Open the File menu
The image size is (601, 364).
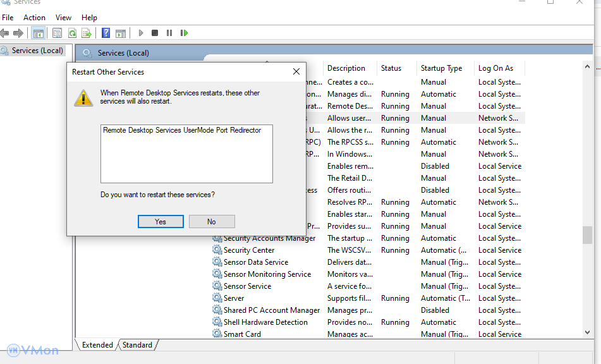[8, 18]
